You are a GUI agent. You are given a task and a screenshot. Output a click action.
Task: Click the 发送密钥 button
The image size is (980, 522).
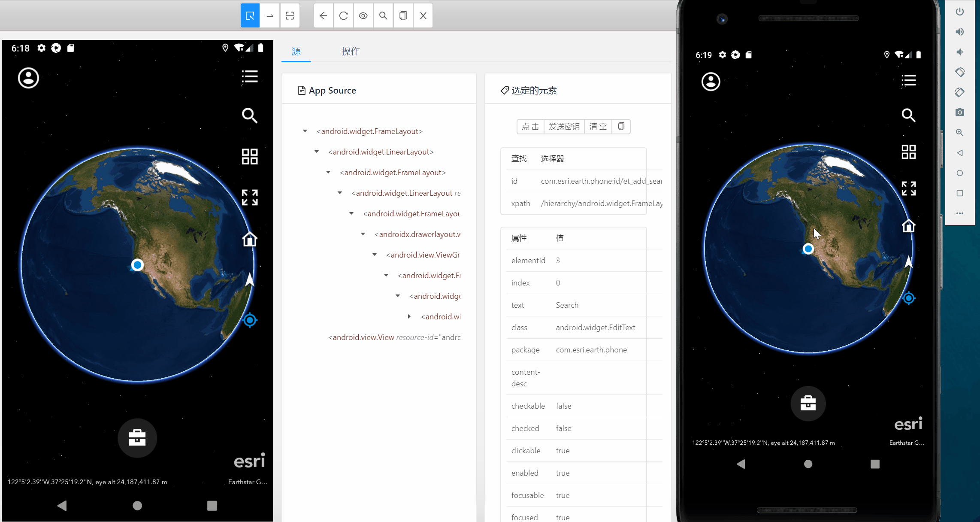pos(564,127)
